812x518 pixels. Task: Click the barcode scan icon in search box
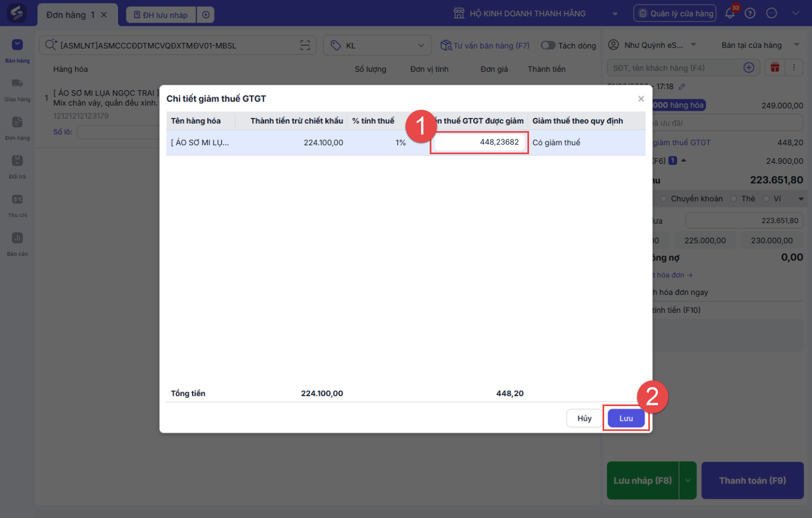pyautogui.click(x=305, y=45)
